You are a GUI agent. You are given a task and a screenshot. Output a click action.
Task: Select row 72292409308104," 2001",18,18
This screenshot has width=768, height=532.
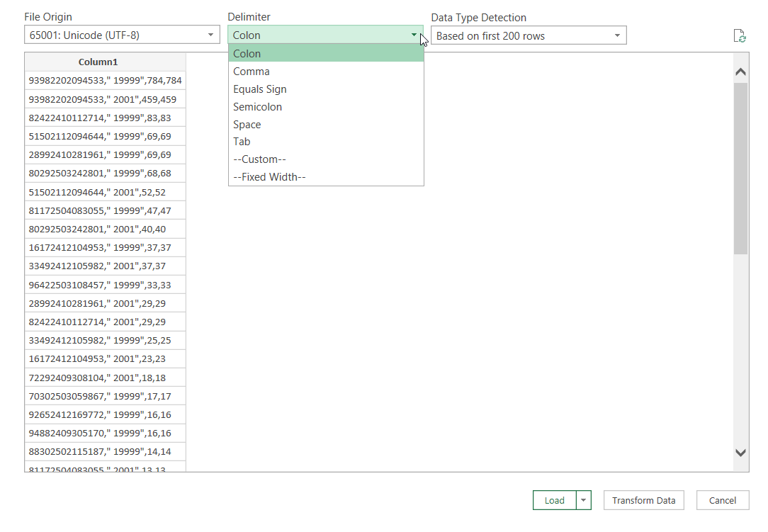tap(105, 378)
